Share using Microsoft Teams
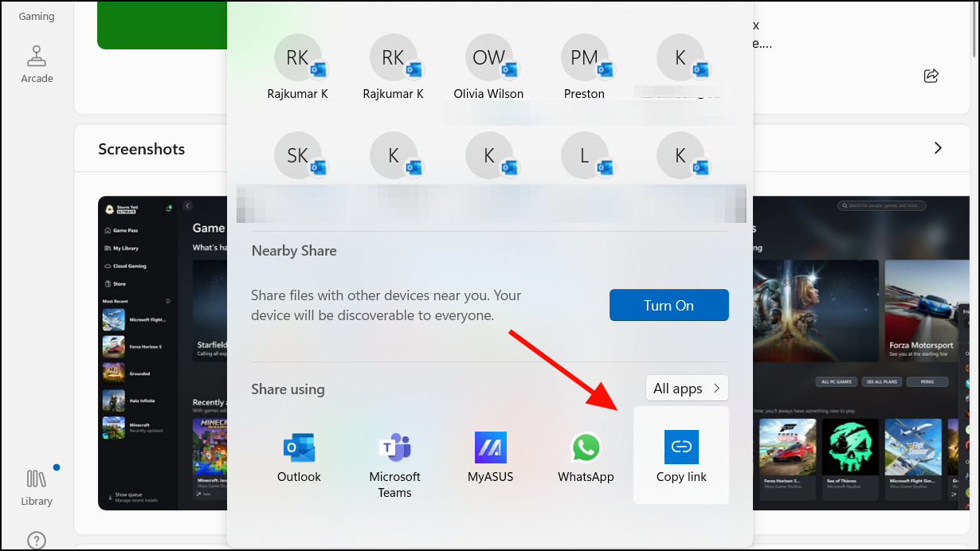 point(394,466)
